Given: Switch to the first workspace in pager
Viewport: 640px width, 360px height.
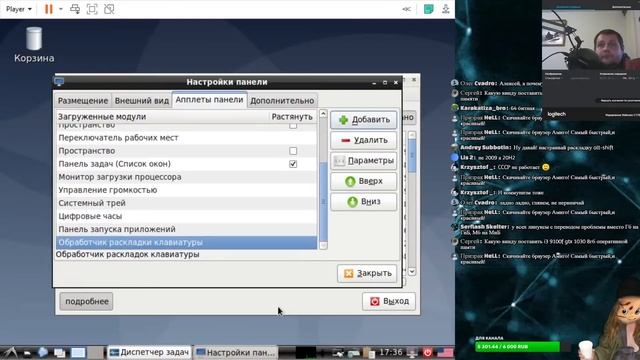Looking at the screenshot, I should [78, 353].
